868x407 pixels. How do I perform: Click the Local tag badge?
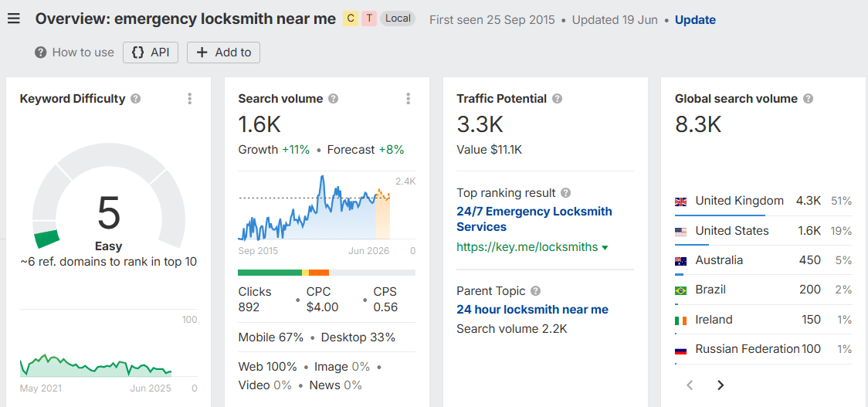(398, 19)
